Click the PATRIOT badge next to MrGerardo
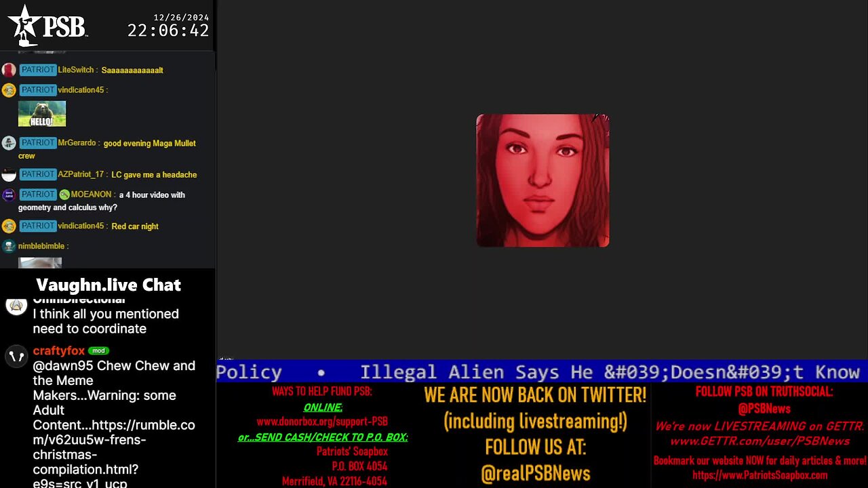Viewport: 868px width, 488px height. [37, 143]
